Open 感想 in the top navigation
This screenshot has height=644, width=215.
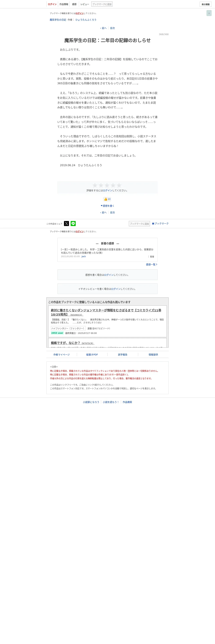74,4
